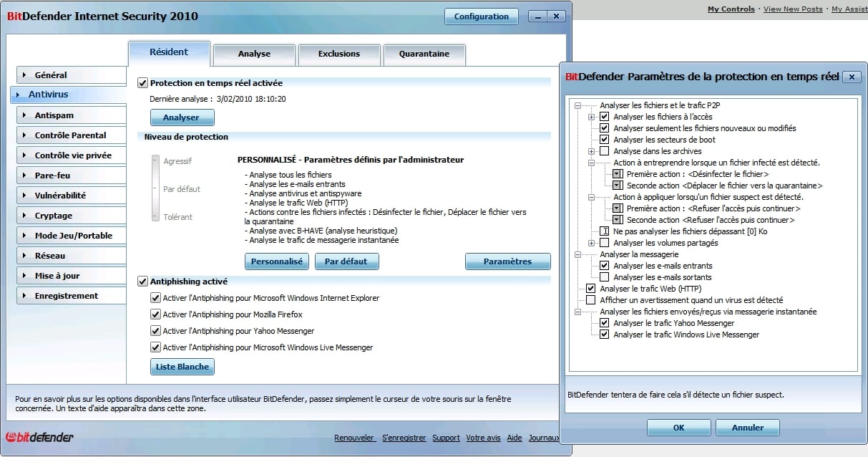Viewport: 868px width, 457px height.
Task: Uncheck Antiphishing activé
Action: pyautogui.click(x=142, y=282)
